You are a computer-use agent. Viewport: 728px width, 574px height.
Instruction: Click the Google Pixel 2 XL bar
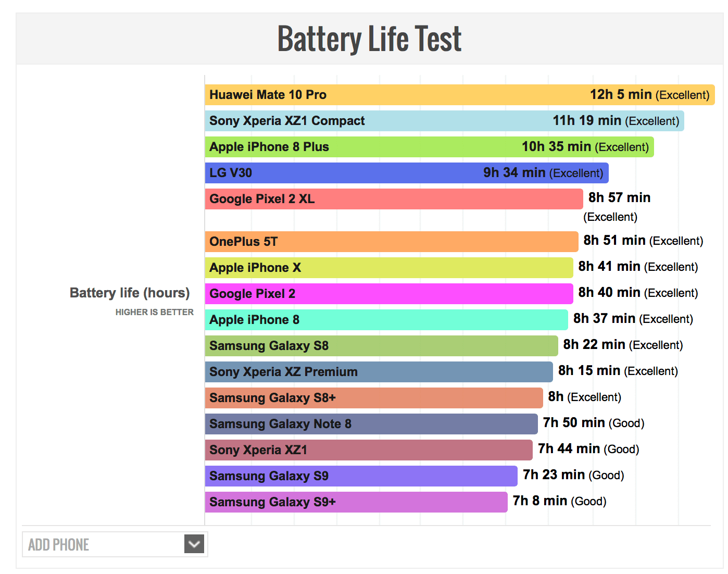click(393, 199)
